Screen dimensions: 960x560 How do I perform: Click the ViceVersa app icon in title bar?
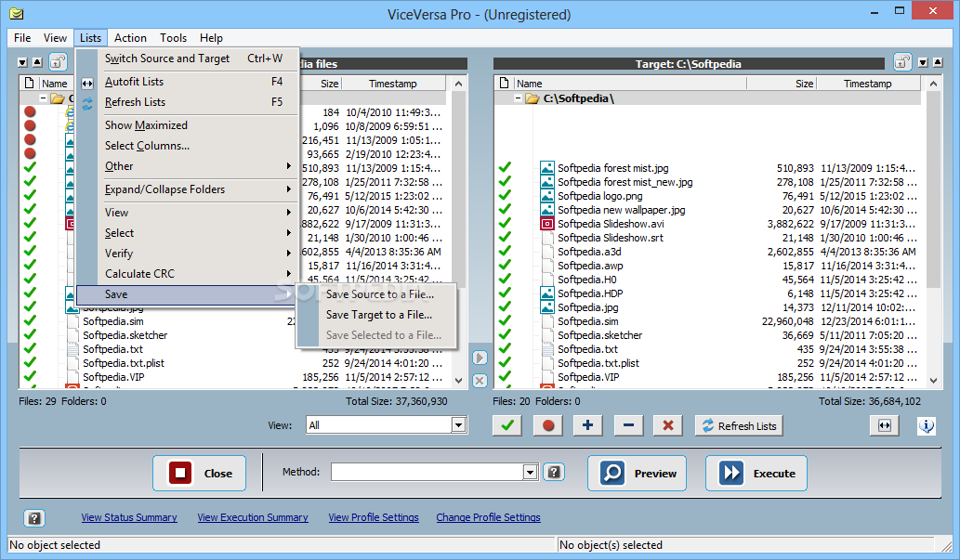pos(17,13)
